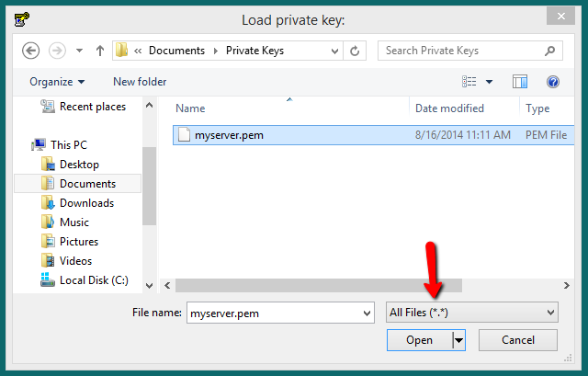
Task: Click the Open button
Action: click(419, 340)
